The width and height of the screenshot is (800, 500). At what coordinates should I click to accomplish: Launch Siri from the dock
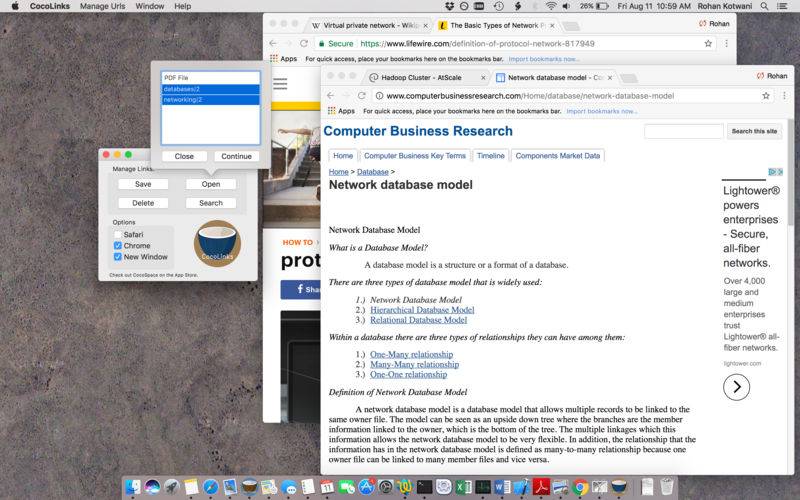152,487
